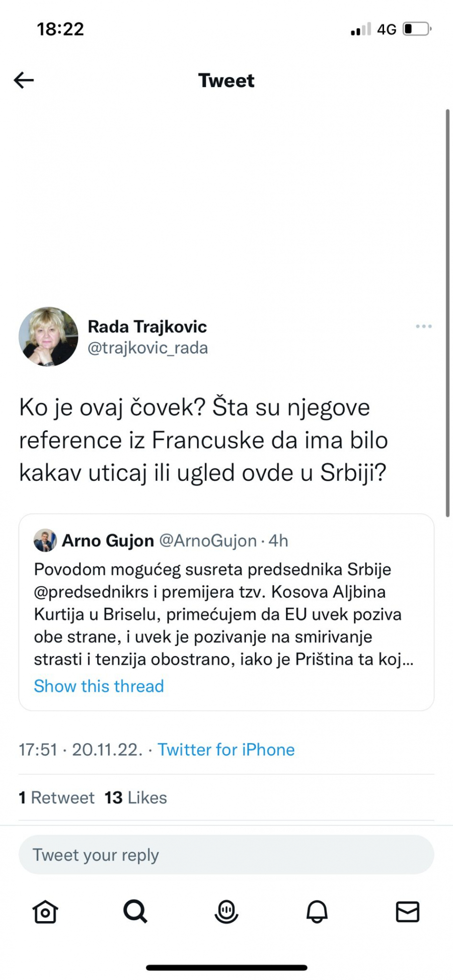The height and width of the screenshot is (980, 453).
Task: Select the Home tab in bottom bar
Action: (45, 911)
